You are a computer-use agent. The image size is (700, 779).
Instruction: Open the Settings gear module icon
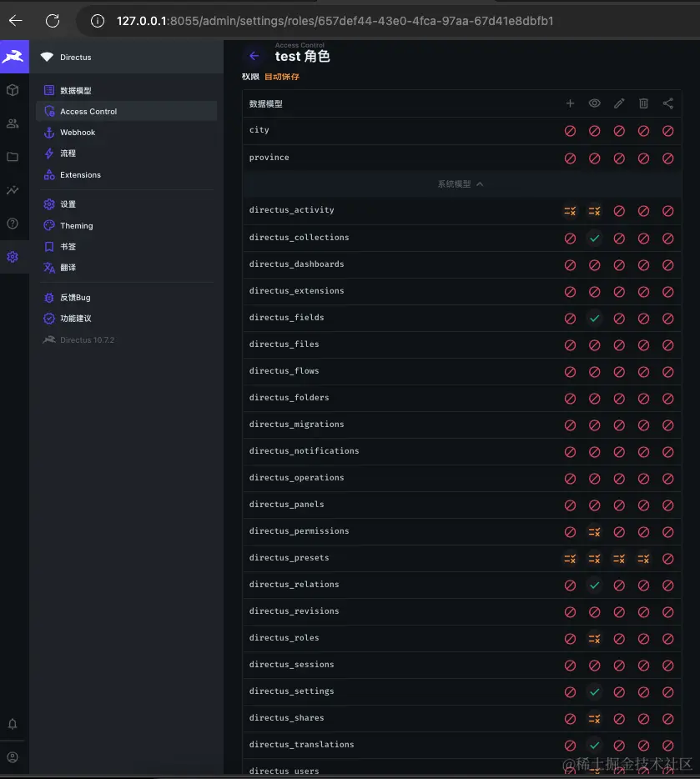(x=13, y=256)
